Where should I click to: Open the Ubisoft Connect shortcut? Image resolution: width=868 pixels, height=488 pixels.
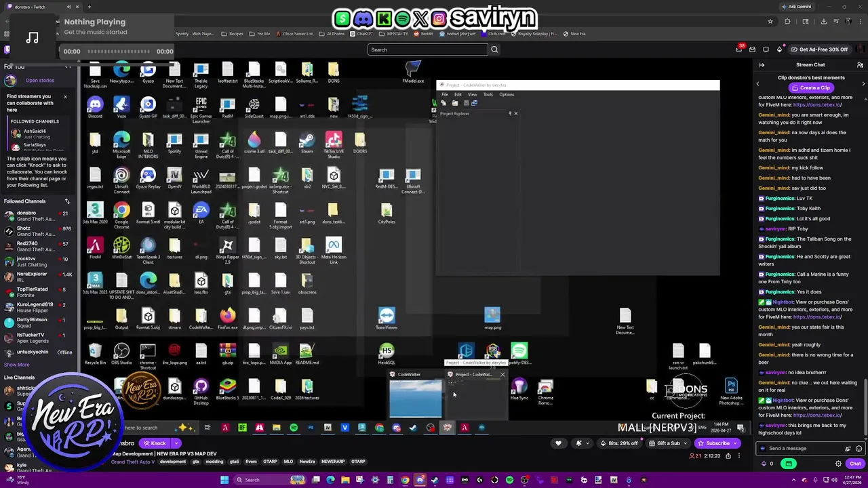tap(121, 180)
